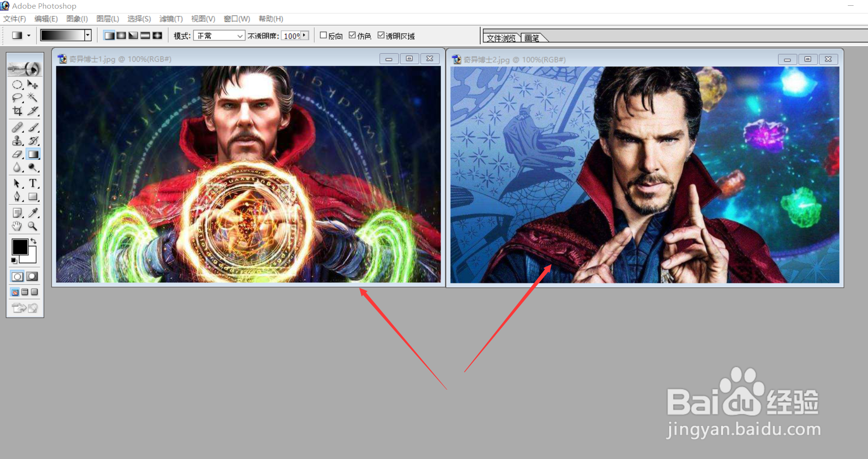
Task: Select the Zoom magnifier tool
Action: [33, 226]
